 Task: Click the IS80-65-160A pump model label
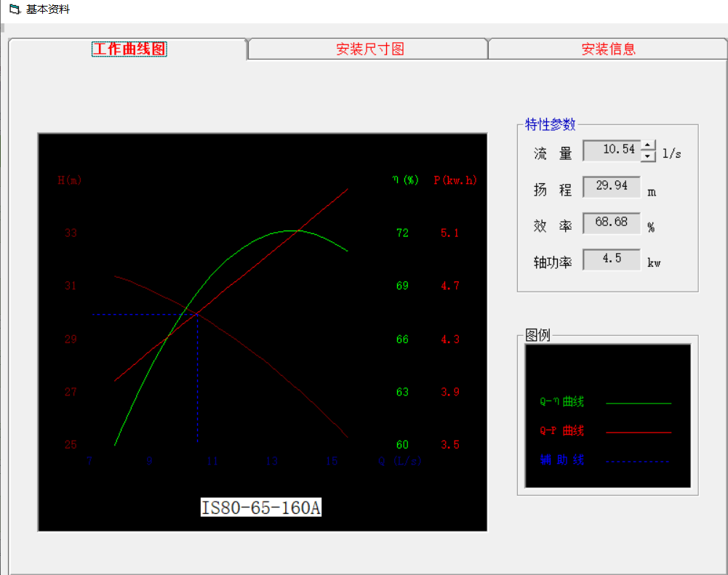click(x=260, y=507)
